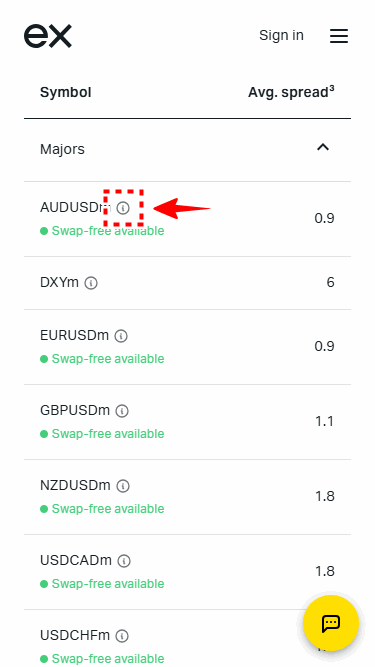
Task: Click the DXYm symbol name
Action: (x=60, y=282)
